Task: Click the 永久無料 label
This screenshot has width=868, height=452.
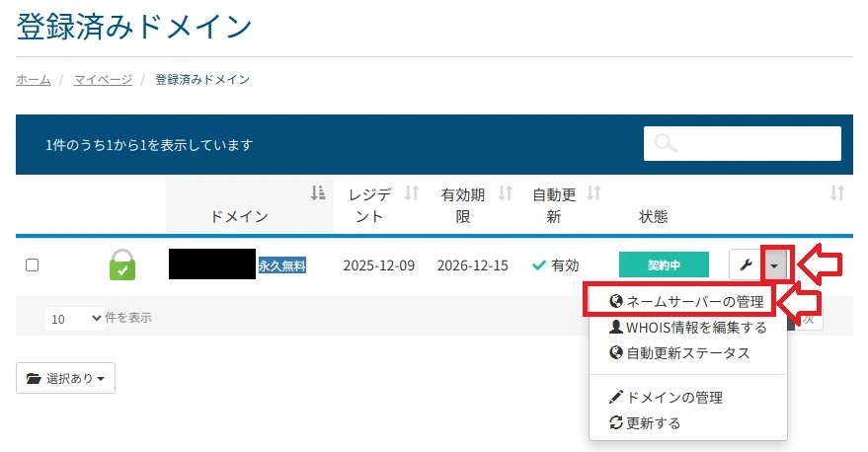Action: [x=281, y=265]
